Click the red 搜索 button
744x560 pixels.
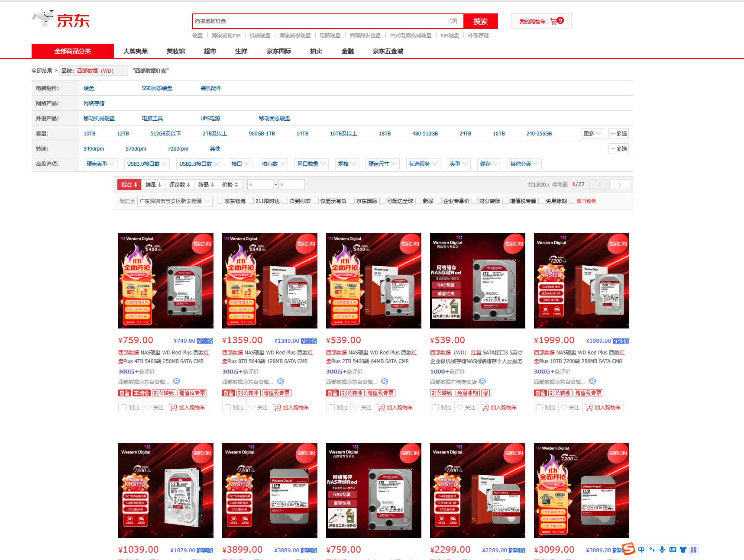[x=480, y=21]
